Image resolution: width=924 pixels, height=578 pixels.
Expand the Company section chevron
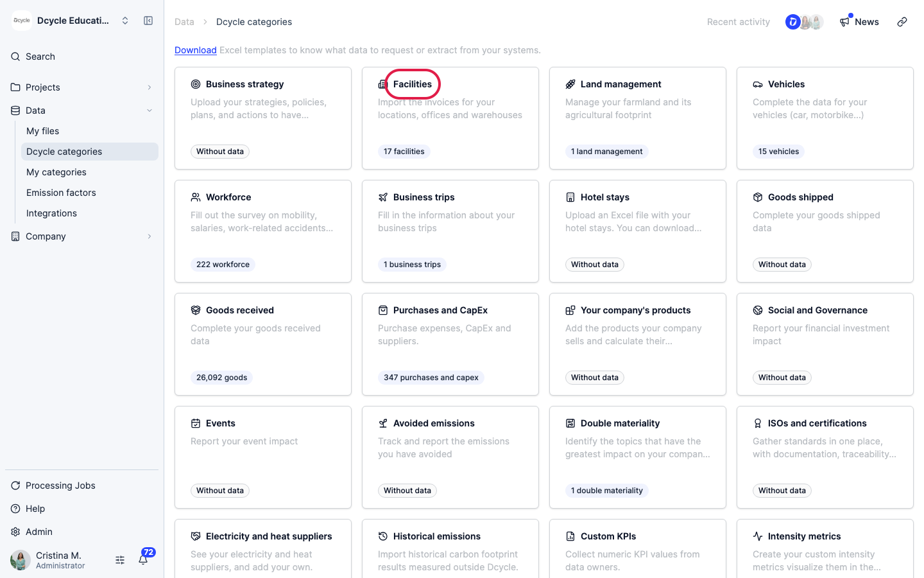click(x=150, y=236)
